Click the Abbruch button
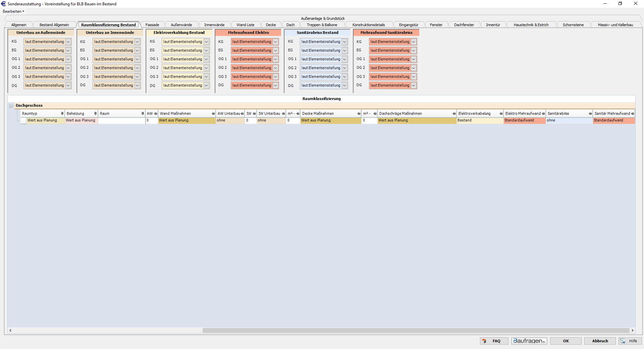Screen dimensions: 644x349 [x=600, y=341]
